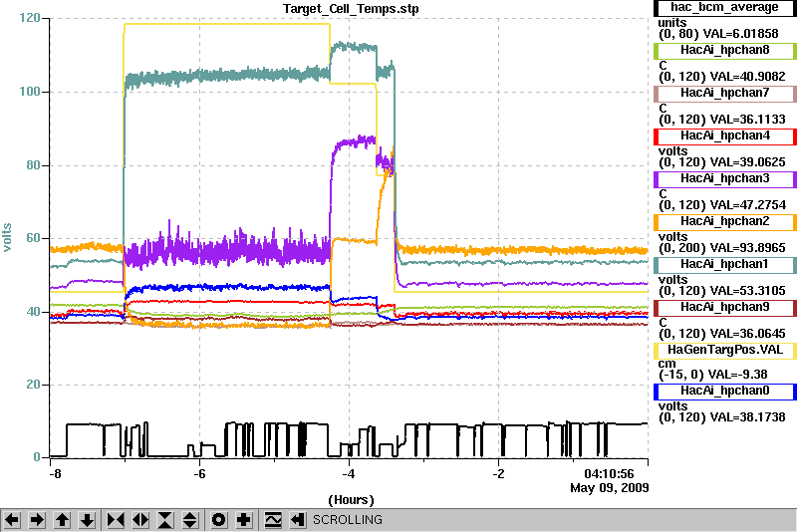The height and width of the screenshot is (532, 797).
Task: Select the HacAi_hpchan9 legend entry
Action: click(x=724, y=307)
